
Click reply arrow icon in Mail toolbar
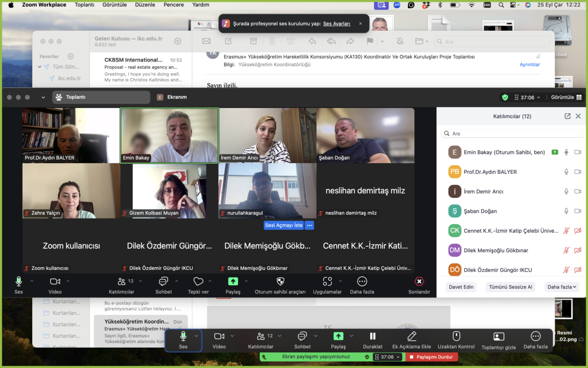click(x=312, y=41)
